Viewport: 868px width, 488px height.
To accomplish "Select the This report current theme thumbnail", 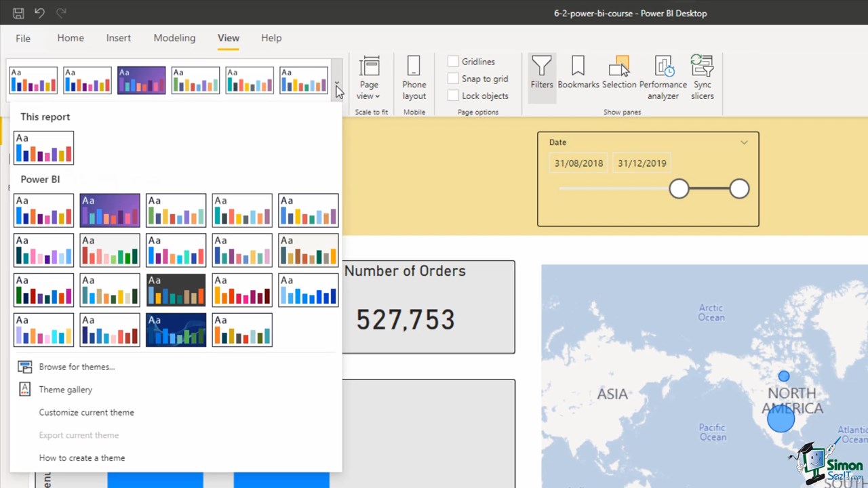I will tap(43, 148).
